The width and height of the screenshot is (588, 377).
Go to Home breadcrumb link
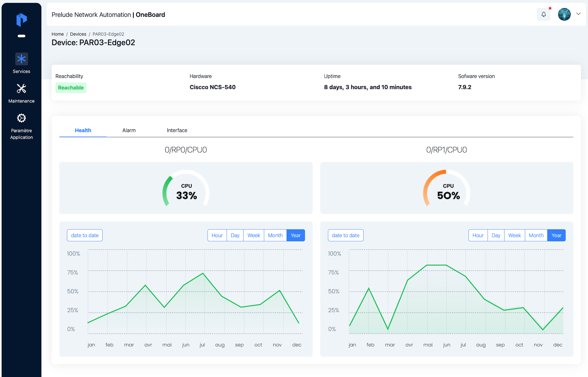coord(58,34)
